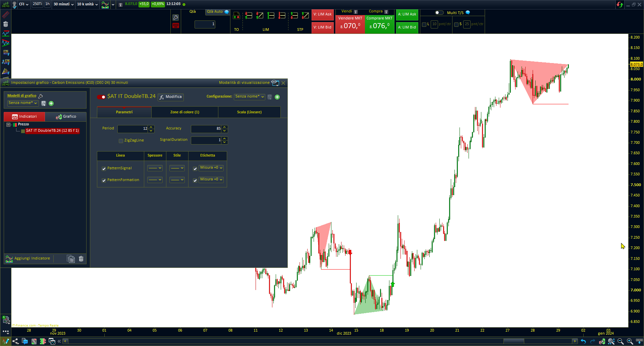Viewport: 644px width, 346px height.
Task: Open PatternSignal Misura +0 label dropdown
Action: [211, 168]
